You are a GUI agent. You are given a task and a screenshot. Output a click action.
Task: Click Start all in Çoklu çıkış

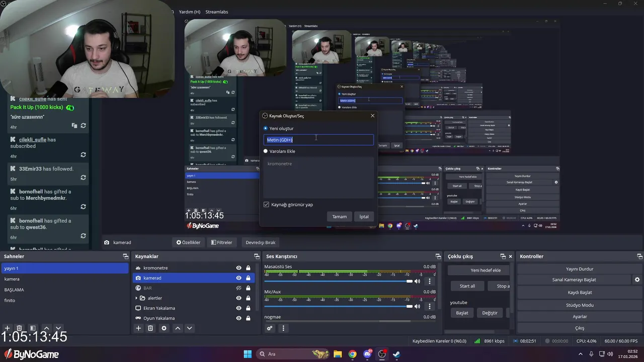[x=467, y=286]
